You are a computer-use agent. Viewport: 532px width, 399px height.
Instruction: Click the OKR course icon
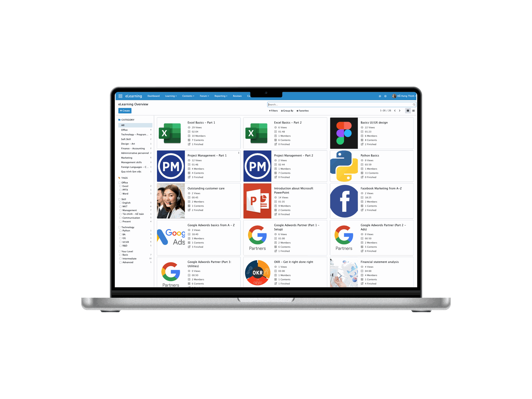(256, 272)
